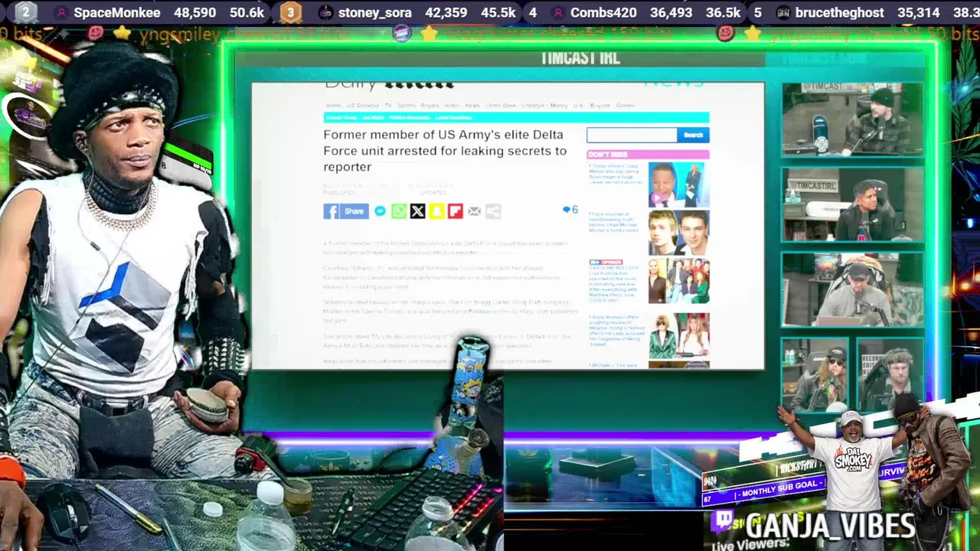Click Timcast guest panel with TIMCASTIRL sign

[x=852, y=204]
